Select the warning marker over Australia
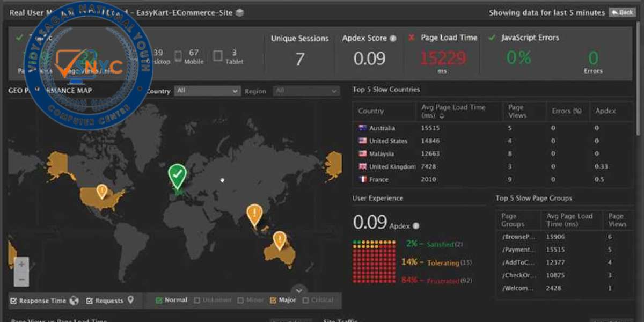 [279, 240]
